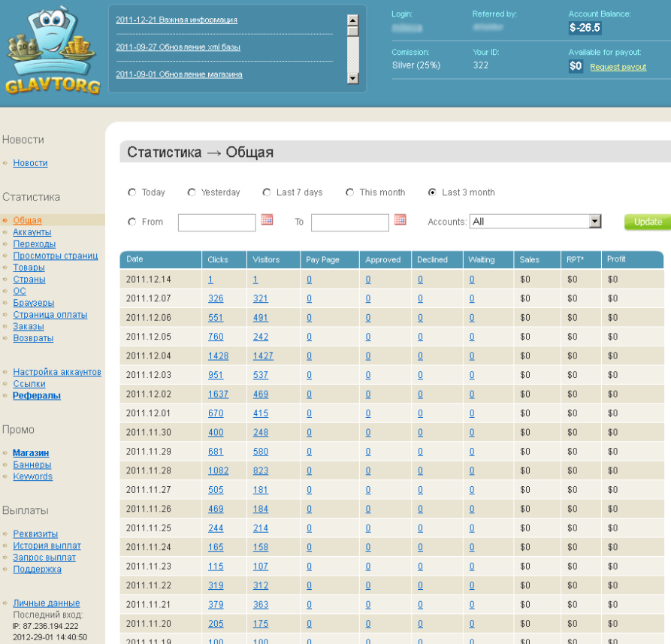Screen dimensions: 671x644
Task: Select the This month radio button
Action: 350,192
